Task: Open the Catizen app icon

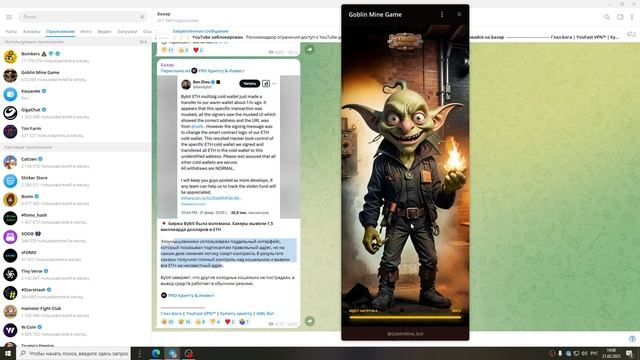Action: pyautogui.click(x=10, y=162)
